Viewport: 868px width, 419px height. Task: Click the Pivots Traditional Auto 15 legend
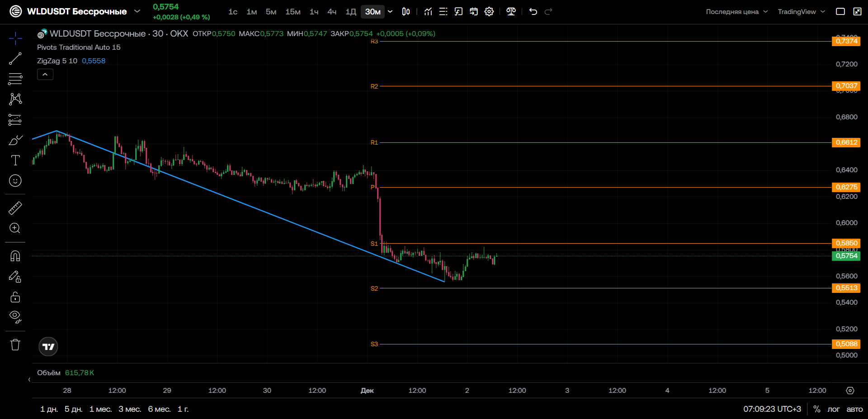[x=79, y=47]
